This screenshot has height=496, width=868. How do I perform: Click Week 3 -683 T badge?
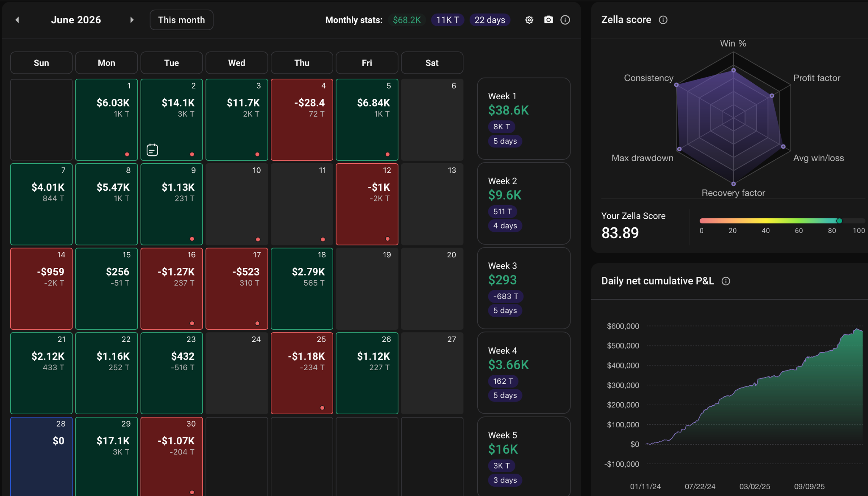[506, 296]
